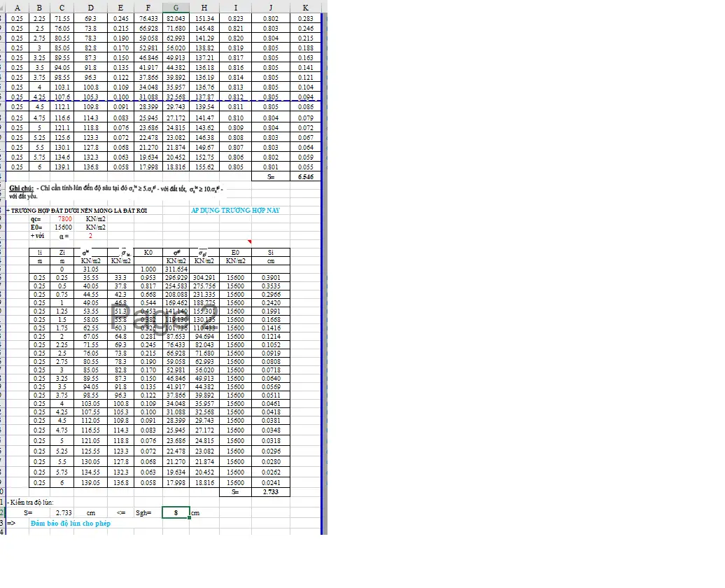The height and width of the screenshot is (588, 725).
Task: Click the bold sum cell 2.733 in table
Action: 270,493
